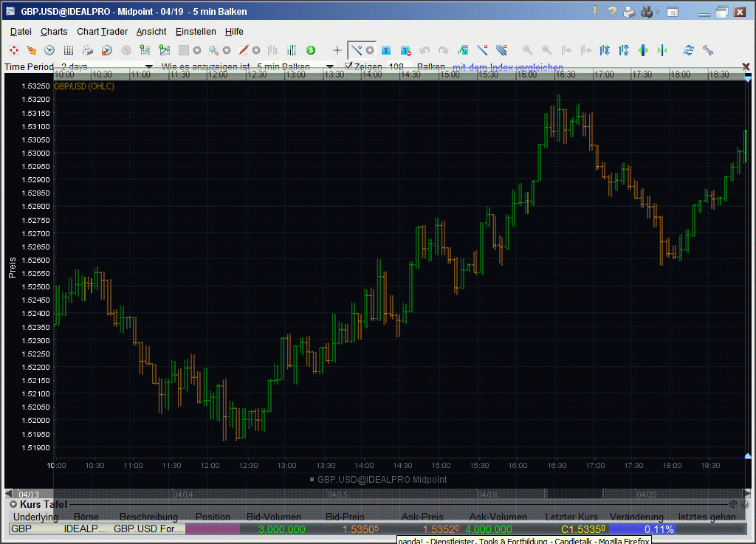Open the 5 min Balken interval dropdown
Screen dimensions: 756x544
click(x=330, y=66)
